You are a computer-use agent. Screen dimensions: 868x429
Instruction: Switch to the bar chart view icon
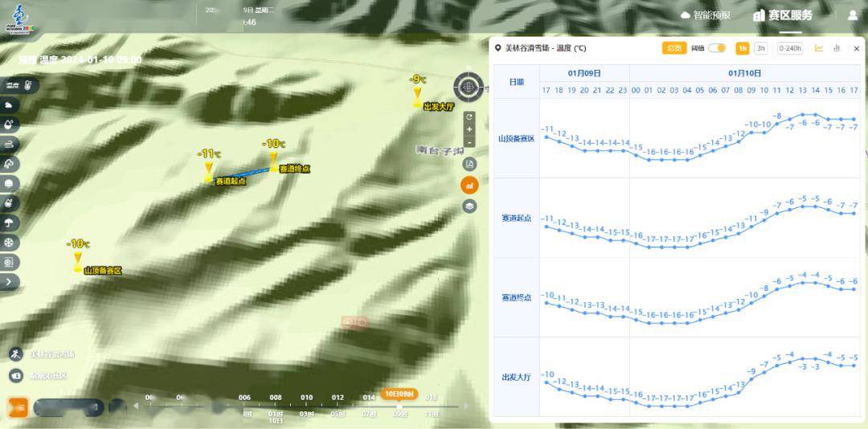click(x=837, y=48)
